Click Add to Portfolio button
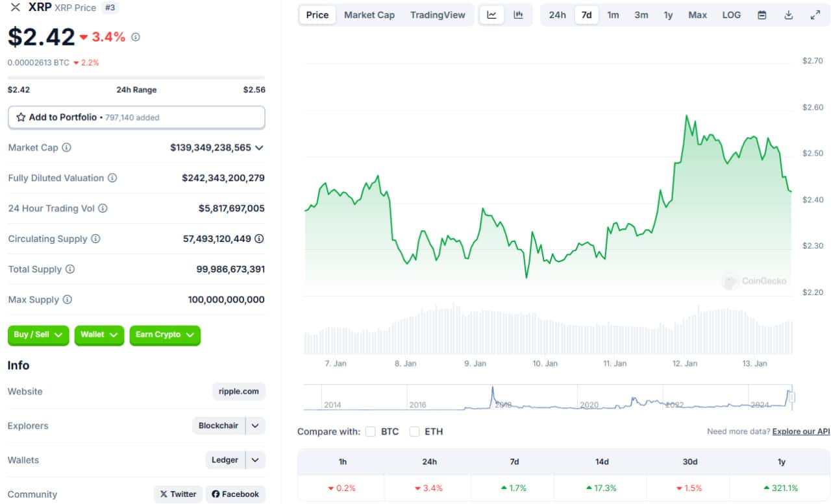This screenshot has width=831, height=504. (x=136, y=117)
